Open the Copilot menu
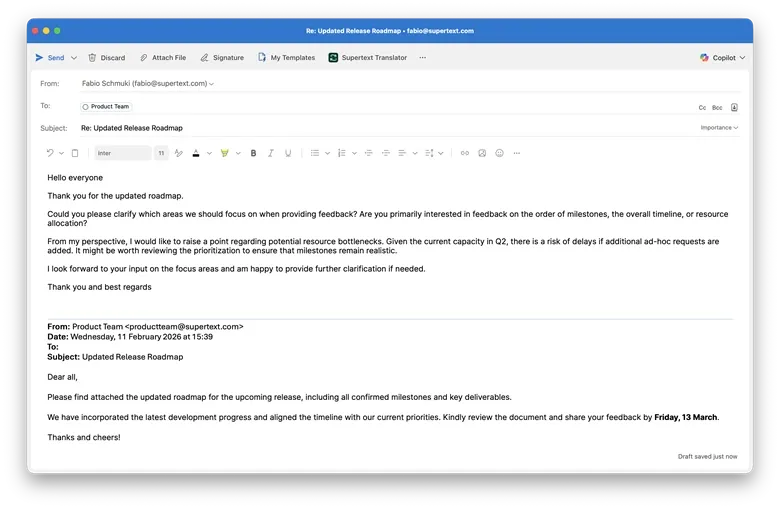 click(722, 58)
